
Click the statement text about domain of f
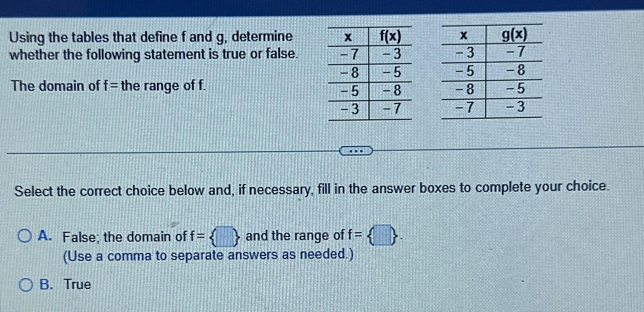107,85
